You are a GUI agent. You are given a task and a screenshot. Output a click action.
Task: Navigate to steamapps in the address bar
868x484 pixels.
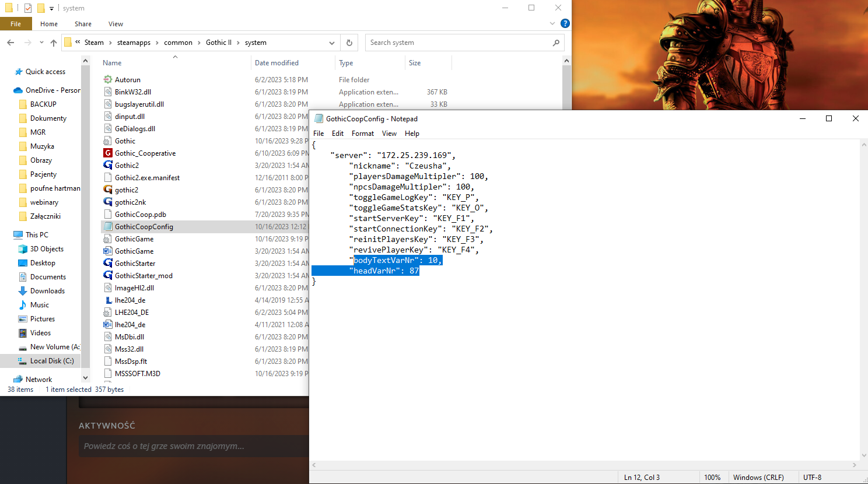[134, 43]
